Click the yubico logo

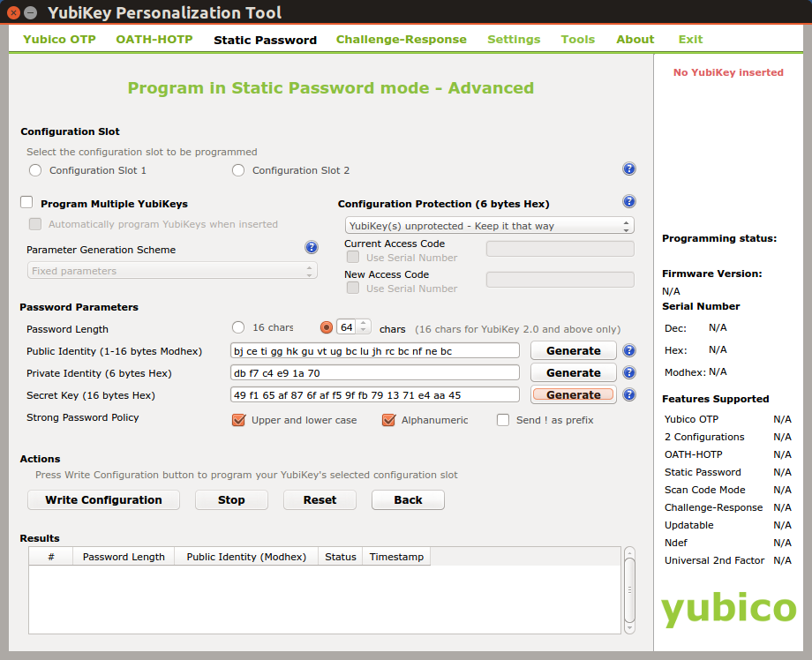(729, 610)
